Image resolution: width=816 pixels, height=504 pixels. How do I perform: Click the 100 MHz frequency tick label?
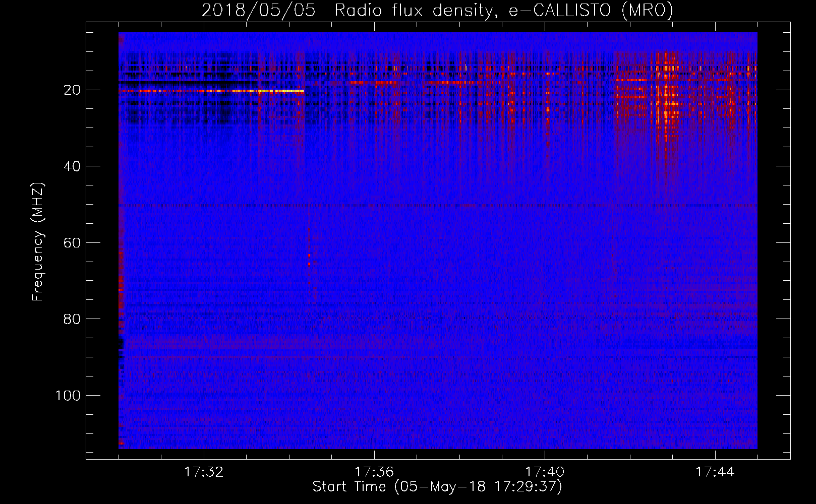point(68,396)
